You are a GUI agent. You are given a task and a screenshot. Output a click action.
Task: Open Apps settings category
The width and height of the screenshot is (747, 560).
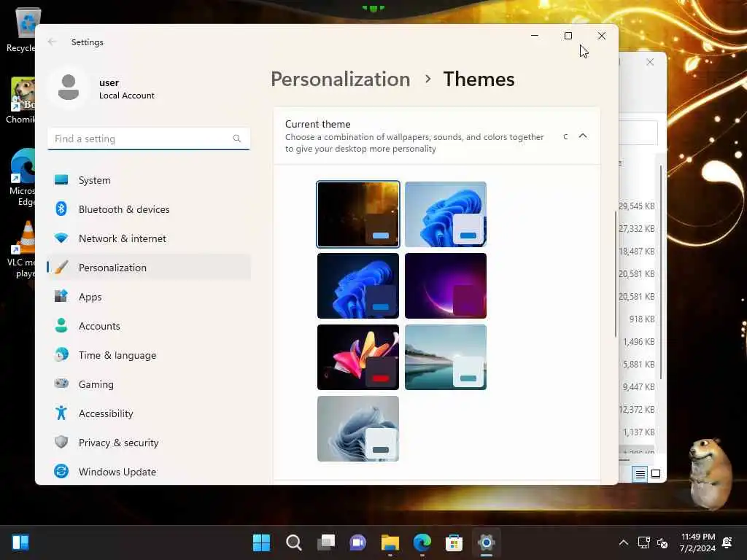(149, 297)
